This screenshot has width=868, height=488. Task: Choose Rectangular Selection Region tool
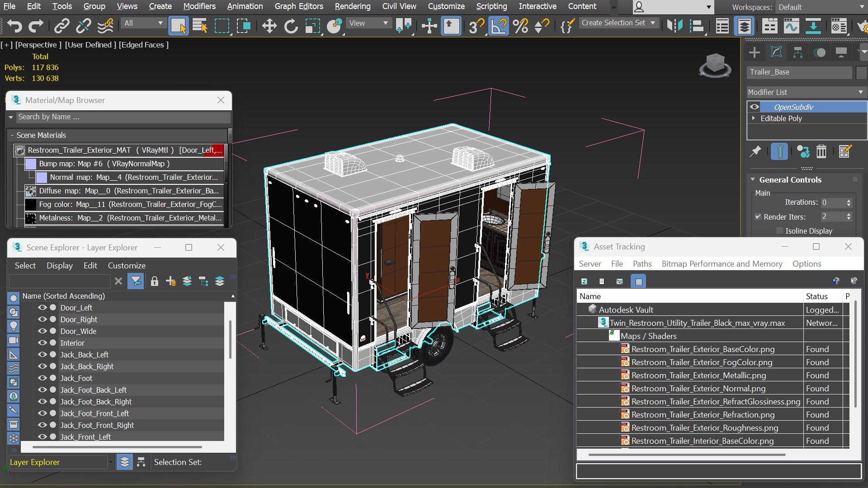[222, 26]
